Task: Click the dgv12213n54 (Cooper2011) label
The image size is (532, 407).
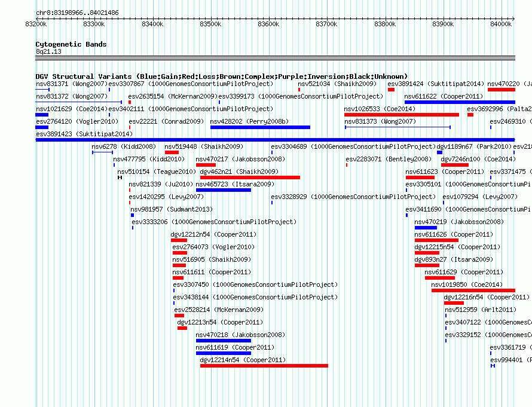Action: [x=220, y=322]
